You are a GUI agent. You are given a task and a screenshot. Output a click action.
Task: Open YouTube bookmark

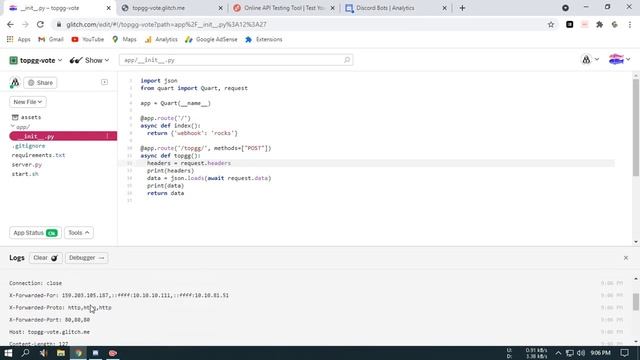(88, 40)
